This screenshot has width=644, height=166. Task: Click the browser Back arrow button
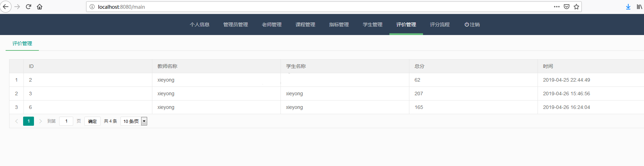6,7
